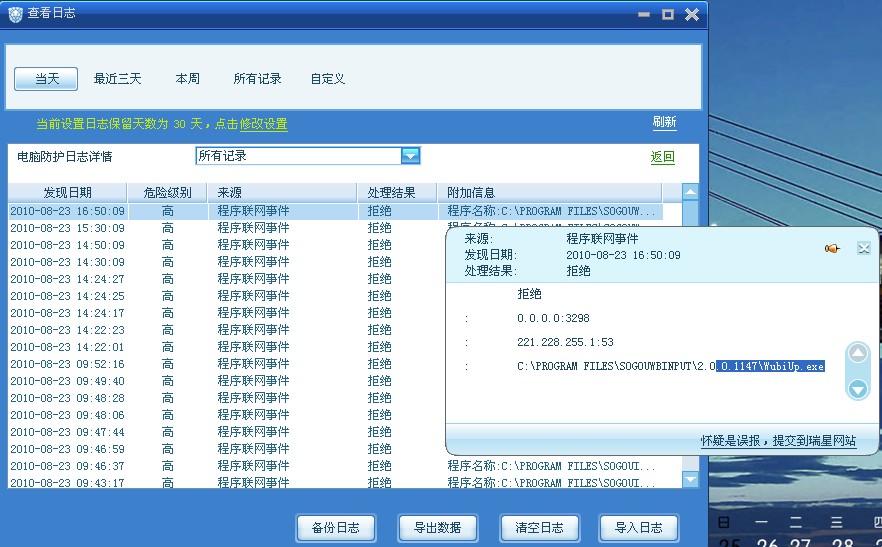Open the 自定义 tab
882x547 pixels.
pos(327,79)
